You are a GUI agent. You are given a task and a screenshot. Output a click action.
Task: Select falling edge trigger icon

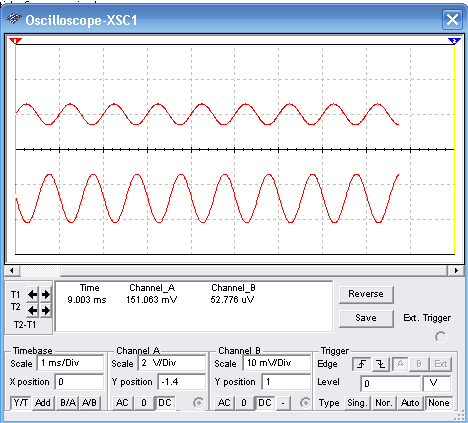tap(381, 364)
